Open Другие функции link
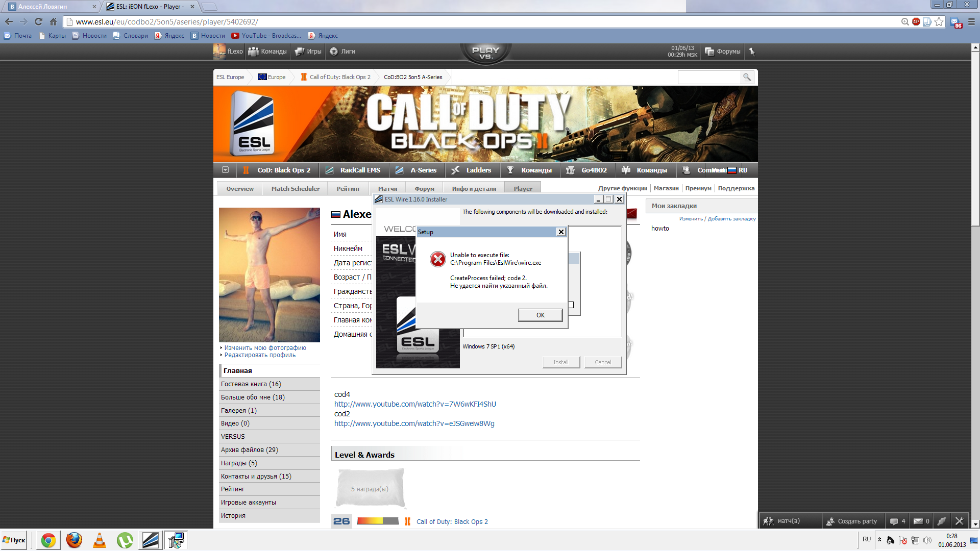Viewport: 980px width, 551px height. tap(622, 188)
